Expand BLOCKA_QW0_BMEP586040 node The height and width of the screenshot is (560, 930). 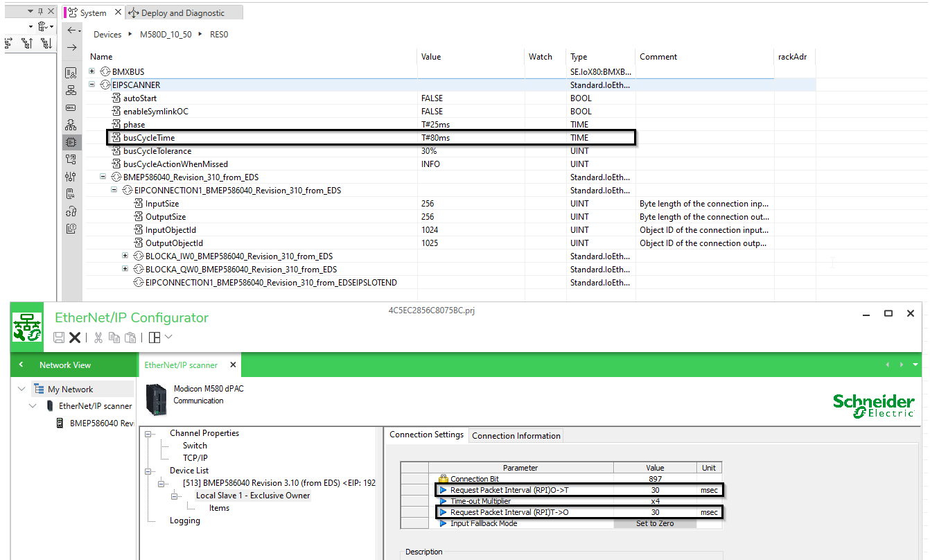tap(125, 270)
